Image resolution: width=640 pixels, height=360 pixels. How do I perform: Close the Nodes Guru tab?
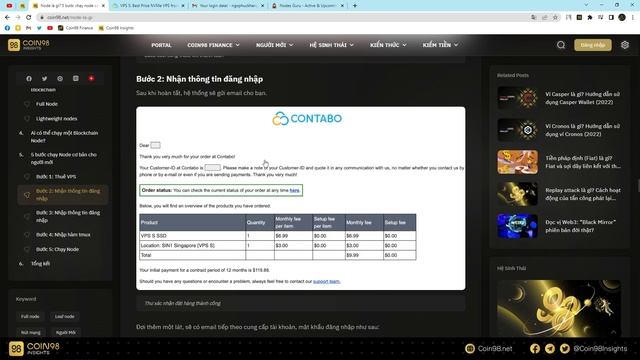coord(342,6)
